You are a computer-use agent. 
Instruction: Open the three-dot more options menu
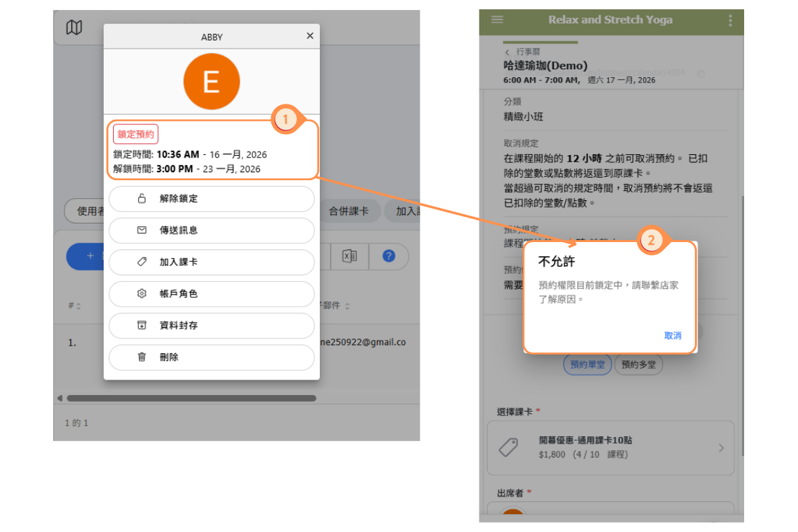click(730, 20)
